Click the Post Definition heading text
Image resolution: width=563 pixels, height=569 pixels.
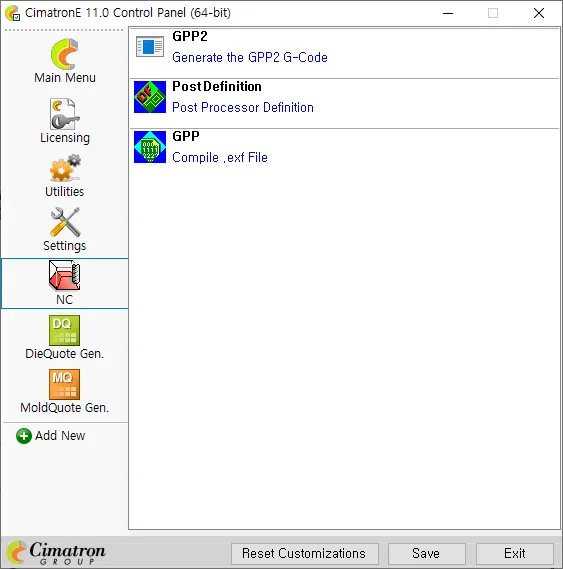[217, 86]
